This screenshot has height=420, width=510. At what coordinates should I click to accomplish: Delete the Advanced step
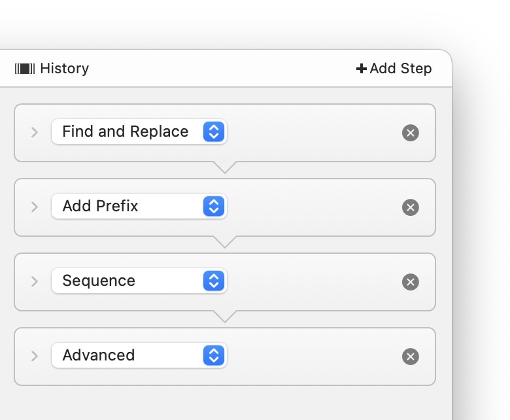[x=411, y=357]
